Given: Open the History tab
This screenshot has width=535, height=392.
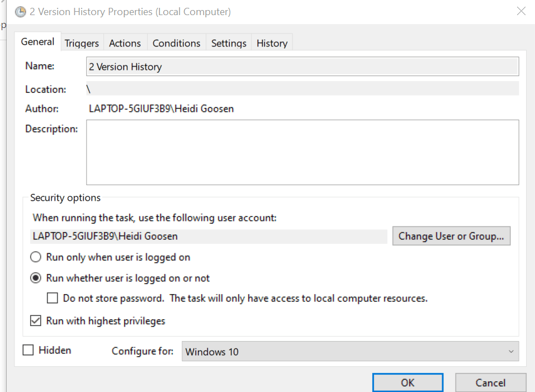Looking at the screenshot, I should tap(272, 42).
